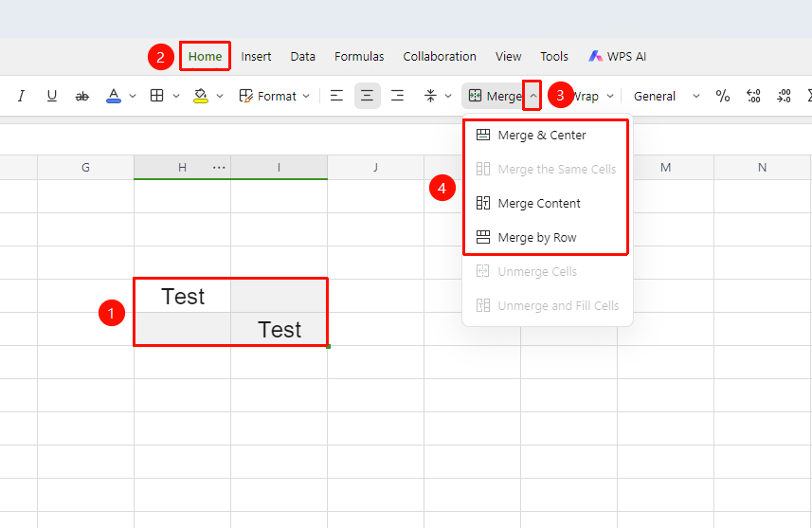
Task: Click the first decimal places icon
Action: 753,96
